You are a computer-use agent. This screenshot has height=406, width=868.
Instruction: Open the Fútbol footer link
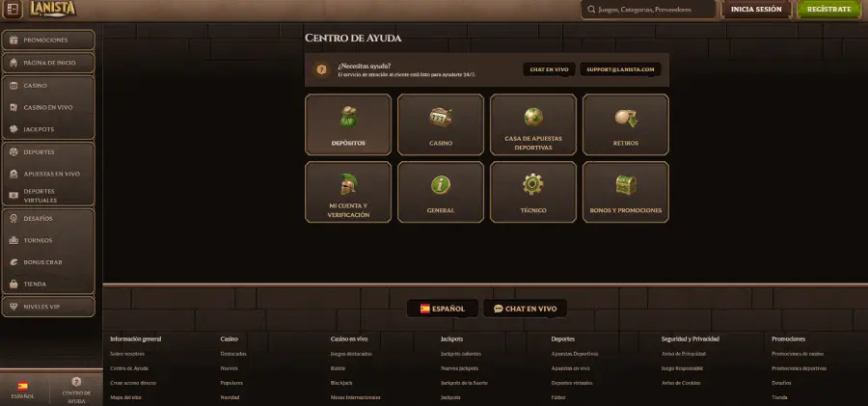click(x=558, y=397)
